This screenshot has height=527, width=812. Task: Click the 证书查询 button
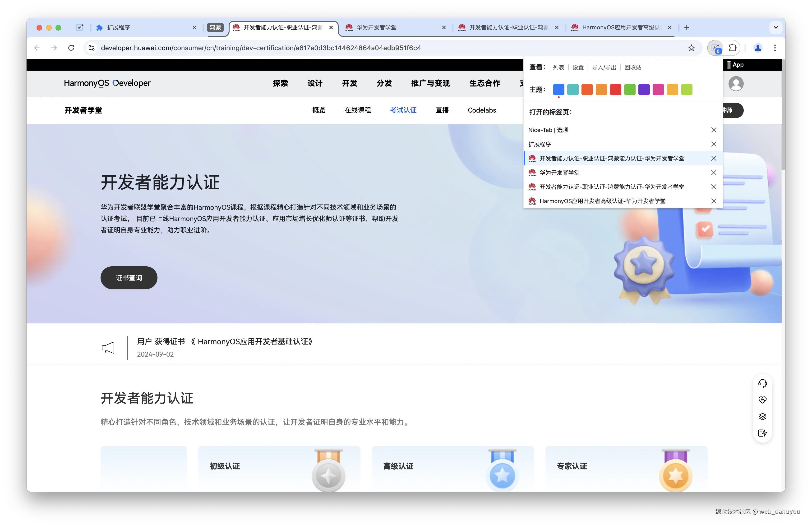tap(129, 277)
